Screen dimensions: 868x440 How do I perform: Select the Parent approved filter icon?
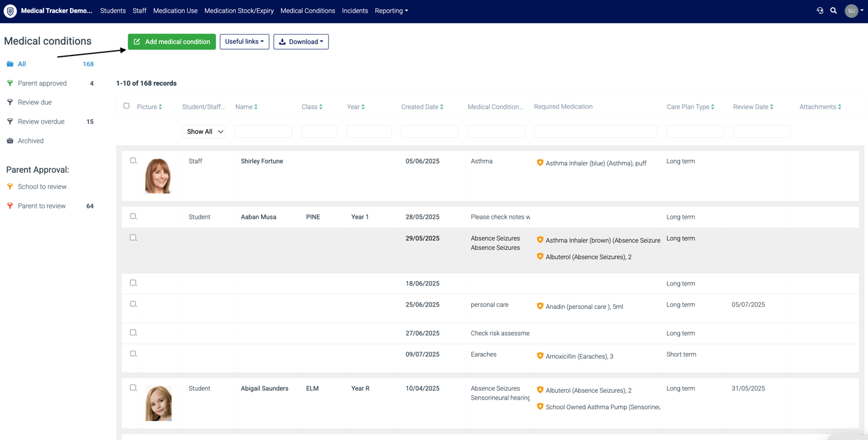10,83
